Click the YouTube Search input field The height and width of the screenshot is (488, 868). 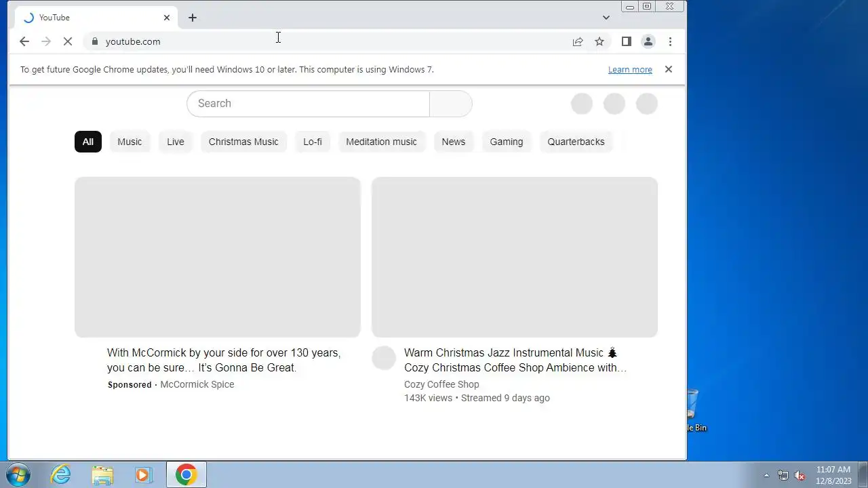(308, 104)
